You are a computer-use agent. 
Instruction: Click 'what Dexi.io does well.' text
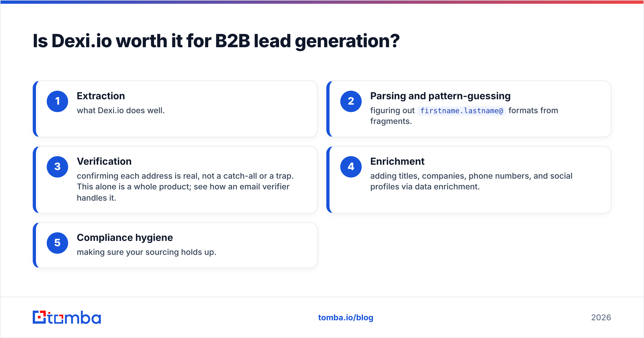coord(121,111)
